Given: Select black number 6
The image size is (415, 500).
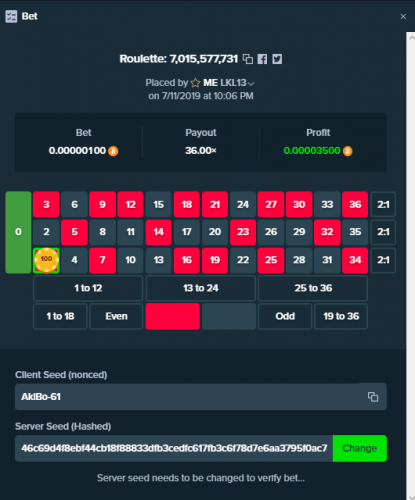Looking at the screenshot, I should pos(74,204).
